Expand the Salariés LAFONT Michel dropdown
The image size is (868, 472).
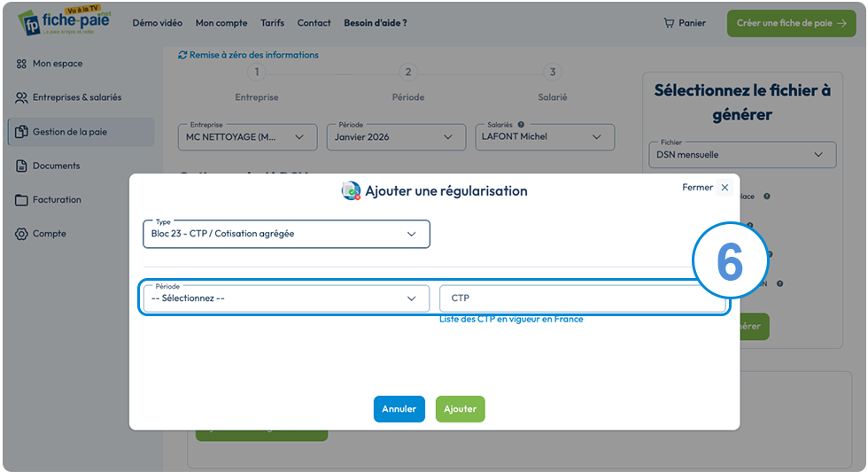(545, 136)
